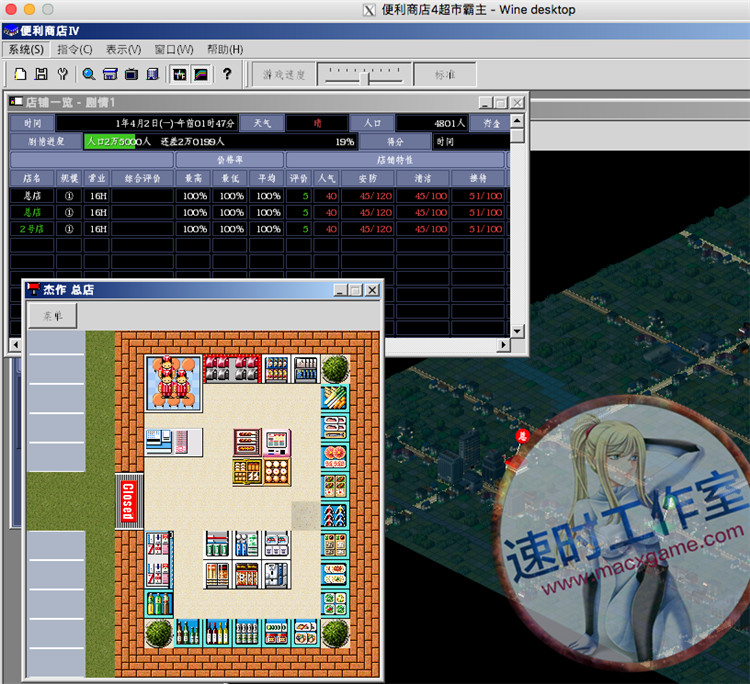Click the ATM copier machine in center
The height and width of the screenshot is (684, 750).
(276, 442)
